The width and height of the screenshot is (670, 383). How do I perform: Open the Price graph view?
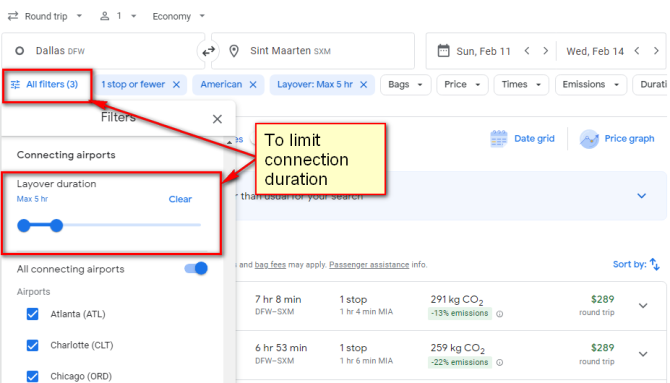pos(617,139)
